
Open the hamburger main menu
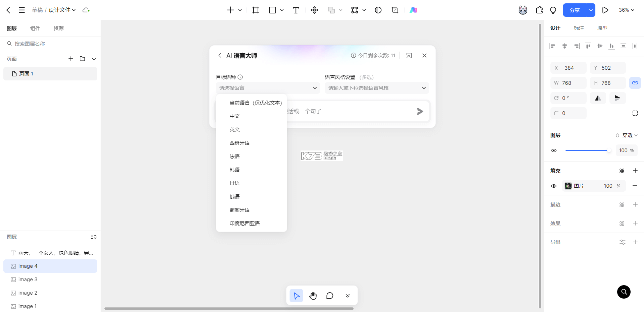pos(22,10)
